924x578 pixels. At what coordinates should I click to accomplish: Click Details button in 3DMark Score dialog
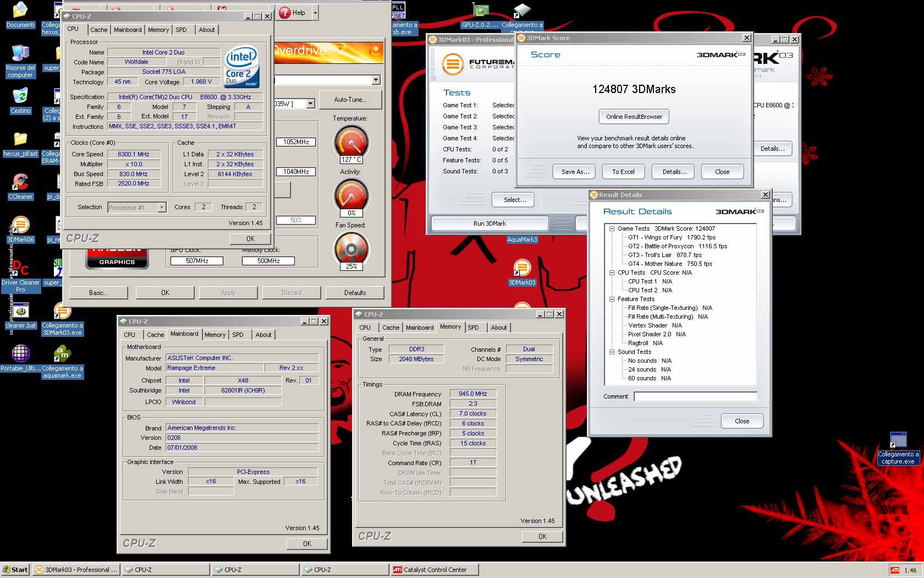point(674,172)
